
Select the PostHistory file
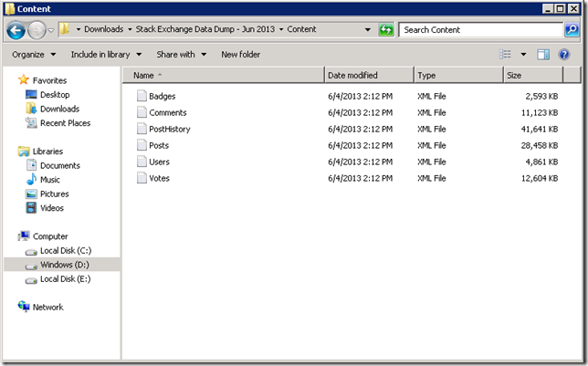[x=169, y=129]
